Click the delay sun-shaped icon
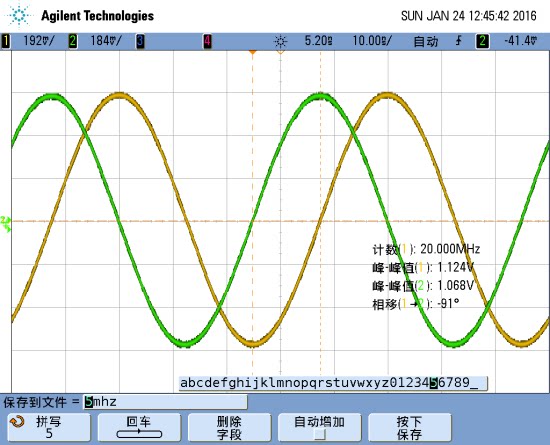Viewport: 550px width, 445px height. (280, 42)
